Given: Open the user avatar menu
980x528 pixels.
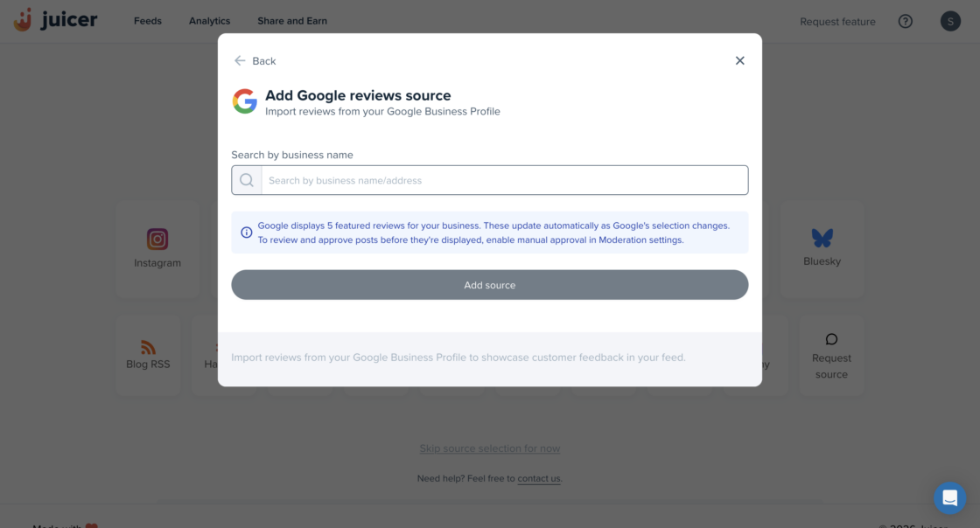Looking at the screenshot, I should coord(950,21).
